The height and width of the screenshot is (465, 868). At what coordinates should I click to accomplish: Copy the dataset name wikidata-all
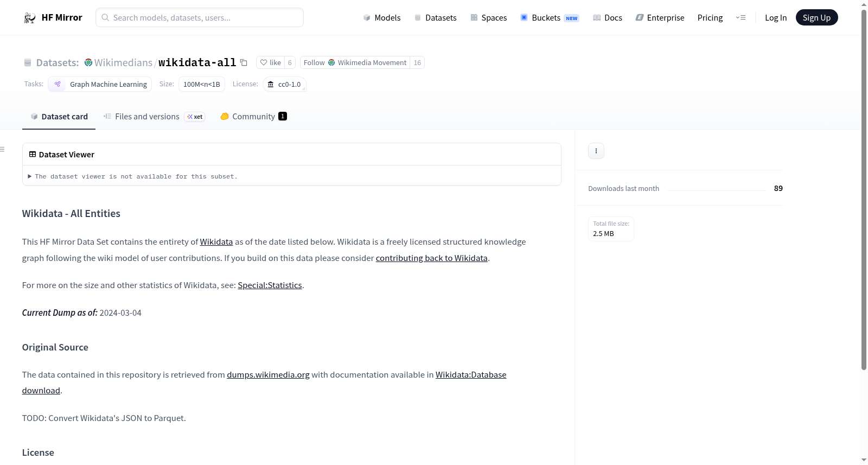[244, 63]
